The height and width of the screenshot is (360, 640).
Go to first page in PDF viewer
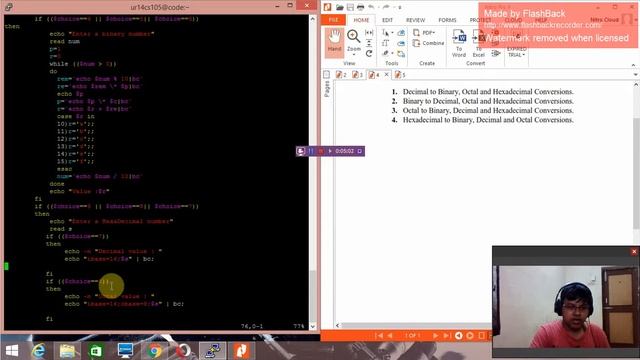tap(379, 336)
